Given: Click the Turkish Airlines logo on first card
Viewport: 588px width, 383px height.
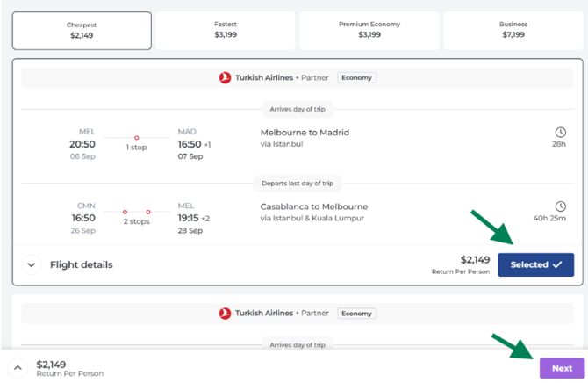Looking at the screenshot, I should coord(225,77).
